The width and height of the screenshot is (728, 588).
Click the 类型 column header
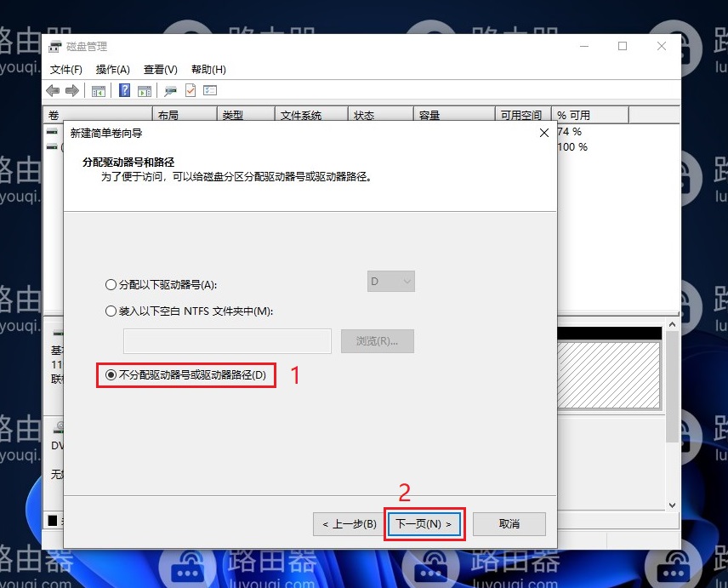pos(246,115)
